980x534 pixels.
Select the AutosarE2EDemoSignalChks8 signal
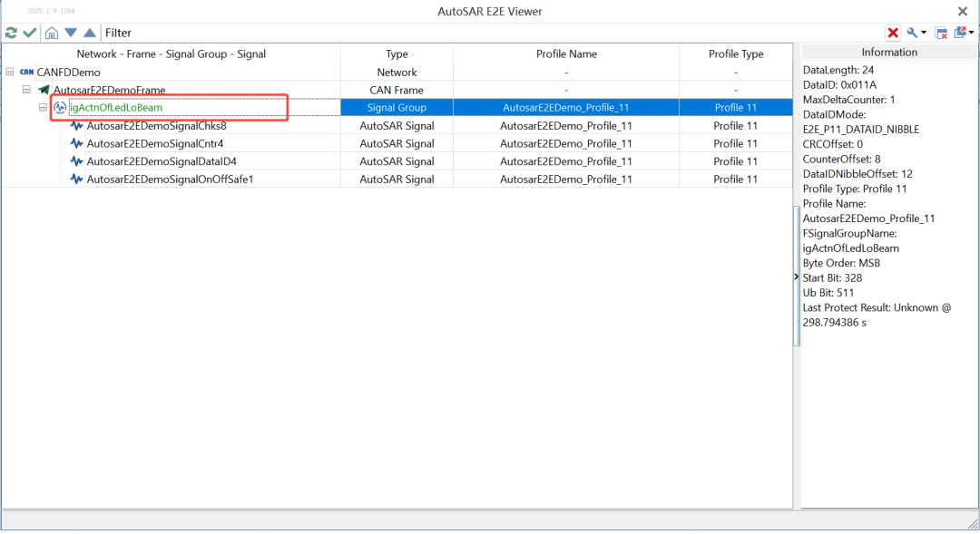(157, 125)
